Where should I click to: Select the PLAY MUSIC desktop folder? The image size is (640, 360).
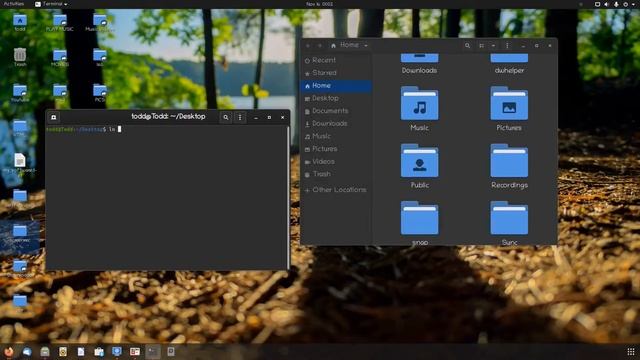pos(60,22)
